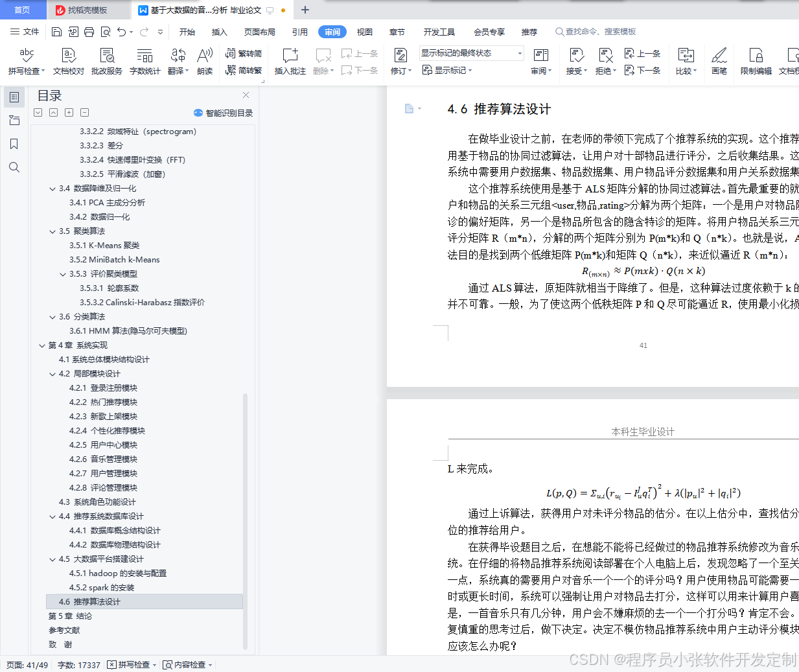Switch to the 引用 ribbon tab
This screenshot has width=799, height=672.
[x=300, y=32]
